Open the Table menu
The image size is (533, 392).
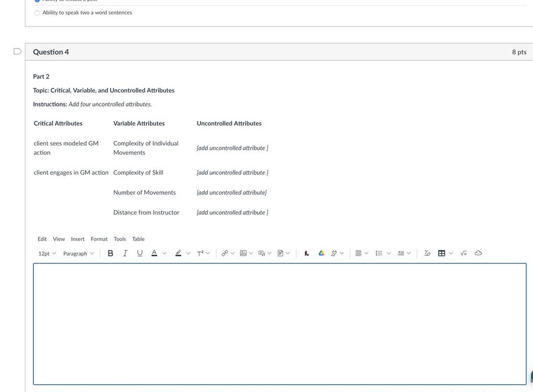(x=138, y=239)
